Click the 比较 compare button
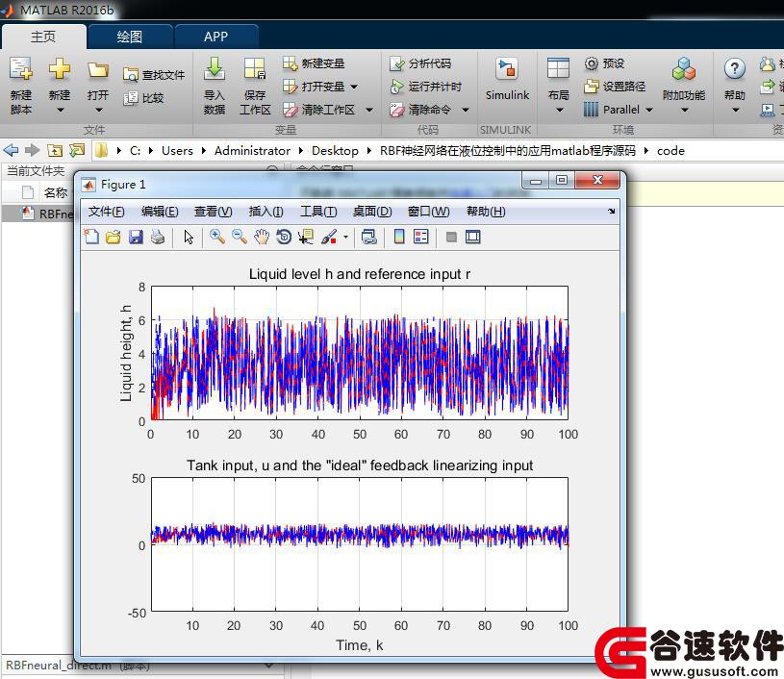Image resolution: width=784 pixels, height=679 pixels. tap(144, 98)
